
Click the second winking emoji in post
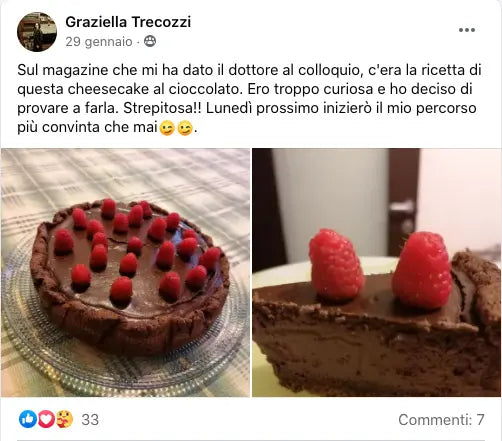[185, 128]
